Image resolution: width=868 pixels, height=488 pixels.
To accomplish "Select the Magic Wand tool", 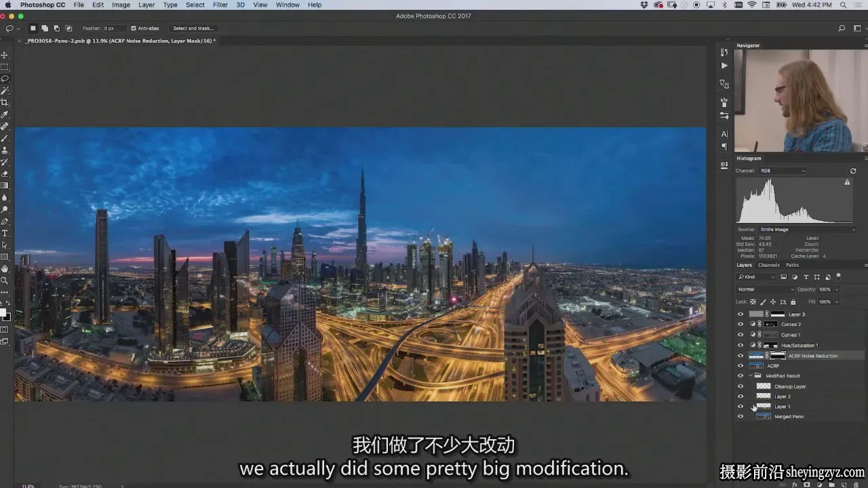I will (5, 91).
